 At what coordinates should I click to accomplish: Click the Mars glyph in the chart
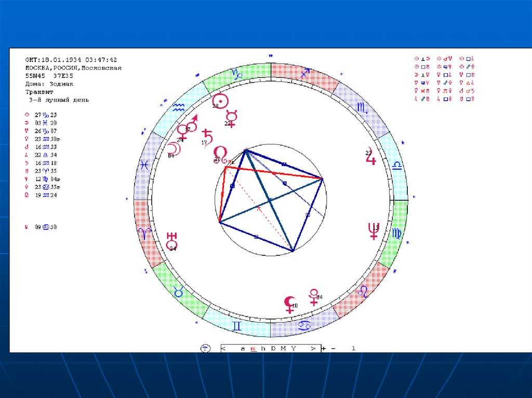point(192,123)
